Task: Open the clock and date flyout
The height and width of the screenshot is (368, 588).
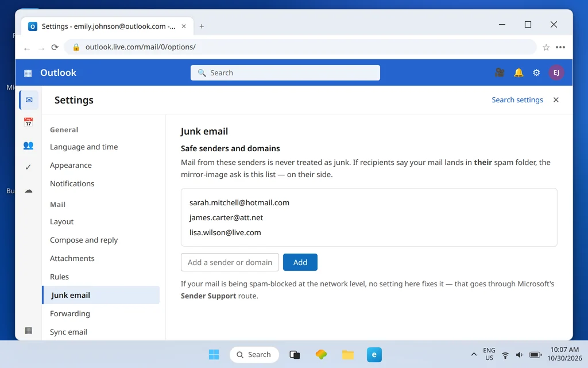Action: pos(564,354)
